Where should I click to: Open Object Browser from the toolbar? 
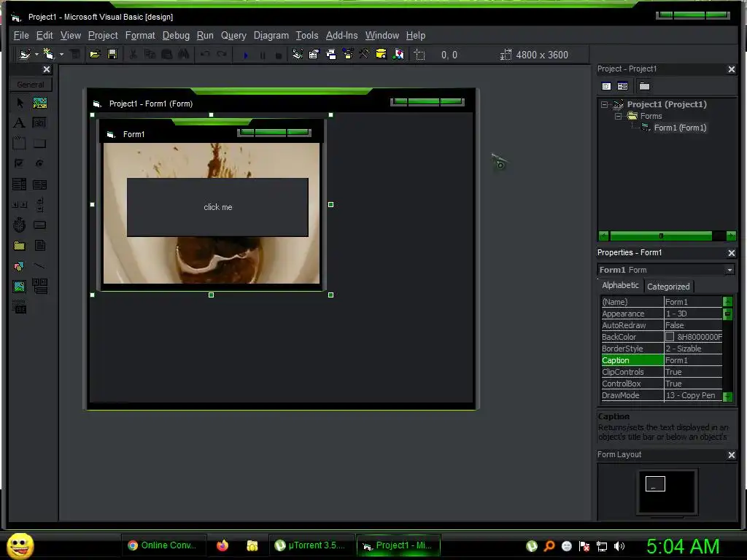(x=348, y=54)
